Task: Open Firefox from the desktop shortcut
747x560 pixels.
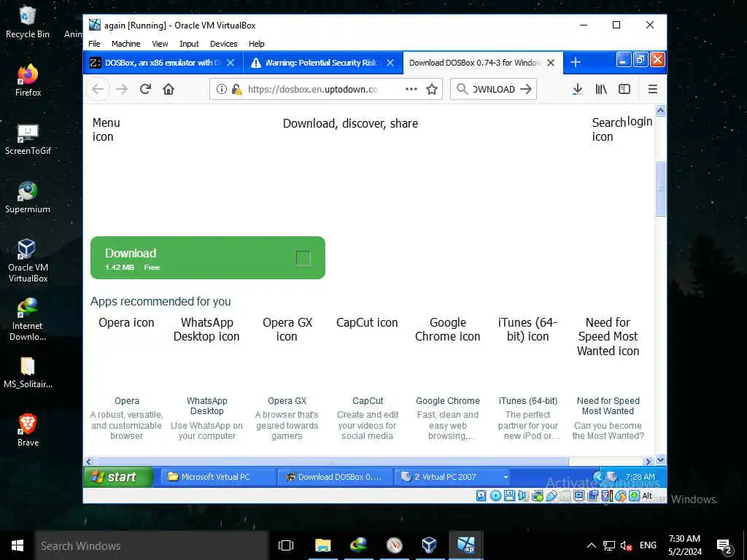Action: [28, 80]
